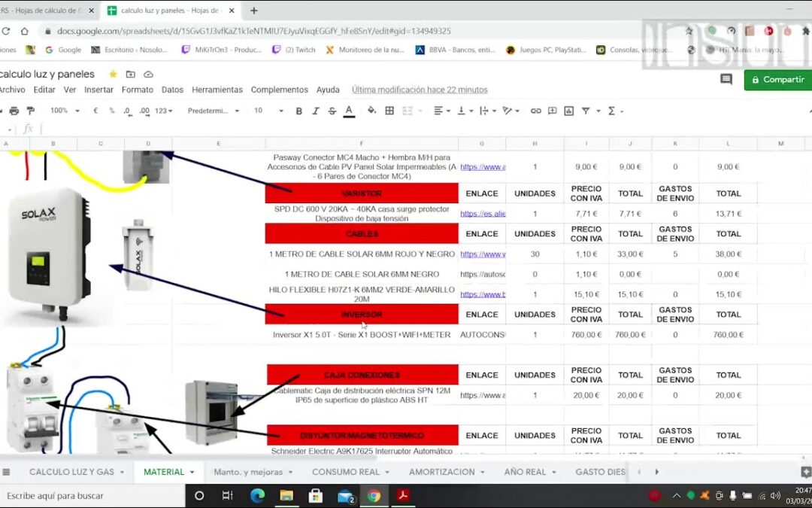The image size is (812, 508).
Task: Open all sheets list icon
Action: pyautogui.click(x=6, y=472)
